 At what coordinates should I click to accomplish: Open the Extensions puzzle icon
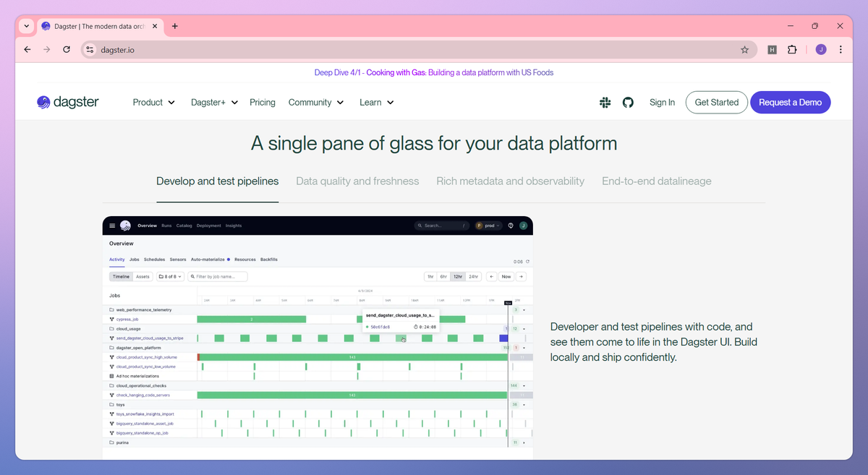pos(792,50)
